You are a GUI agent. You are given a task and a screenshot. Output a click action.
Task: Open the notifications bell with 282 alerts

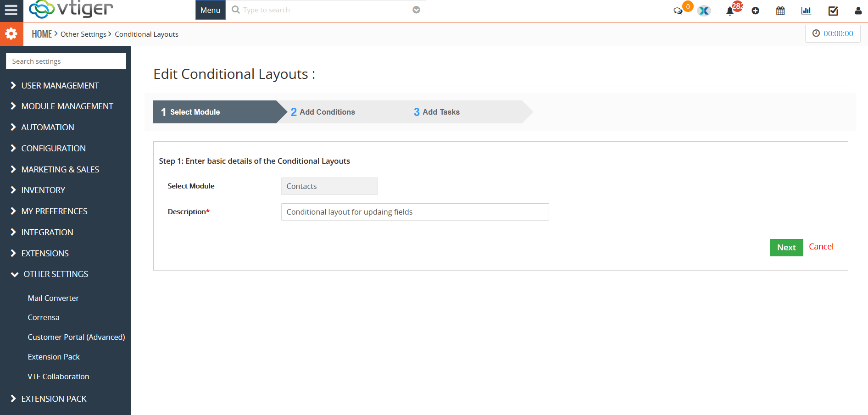[730, 10]
